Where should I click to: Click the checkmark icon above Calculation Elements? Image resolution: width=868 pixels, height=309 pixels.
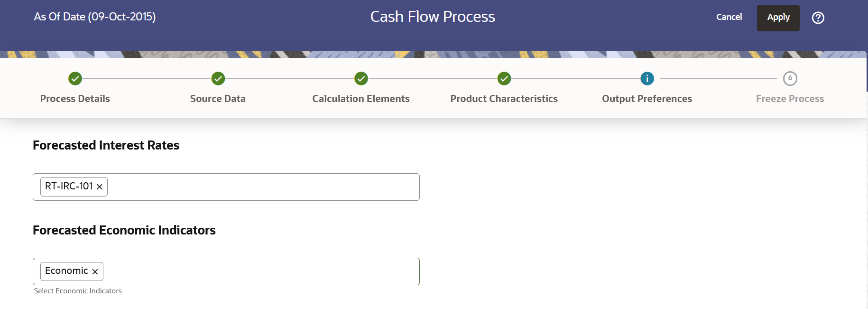pyautogui.click(x=361, y=78)
